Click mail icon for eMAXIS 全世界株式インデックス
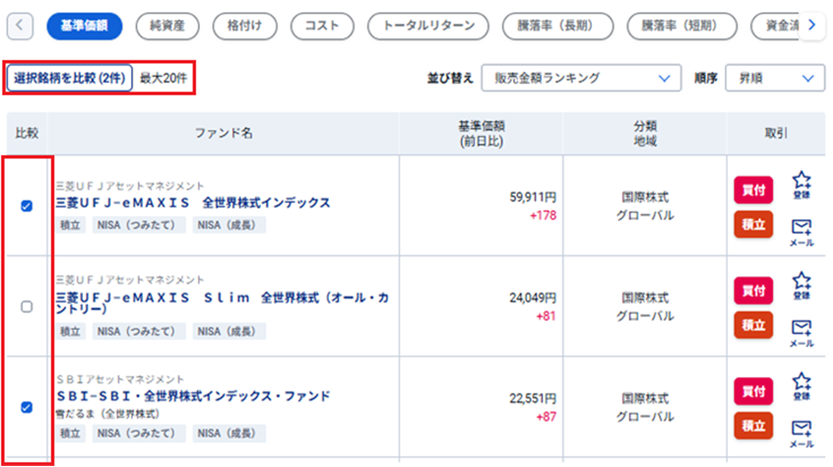This screenshot has width=833, height=467. pyautogui.click(x=801, y=232)
